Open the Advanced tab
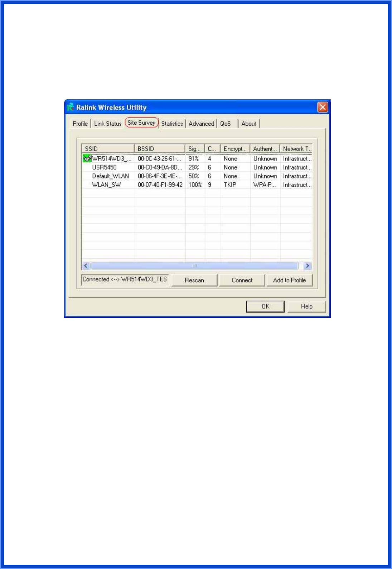 pos(202,124)
